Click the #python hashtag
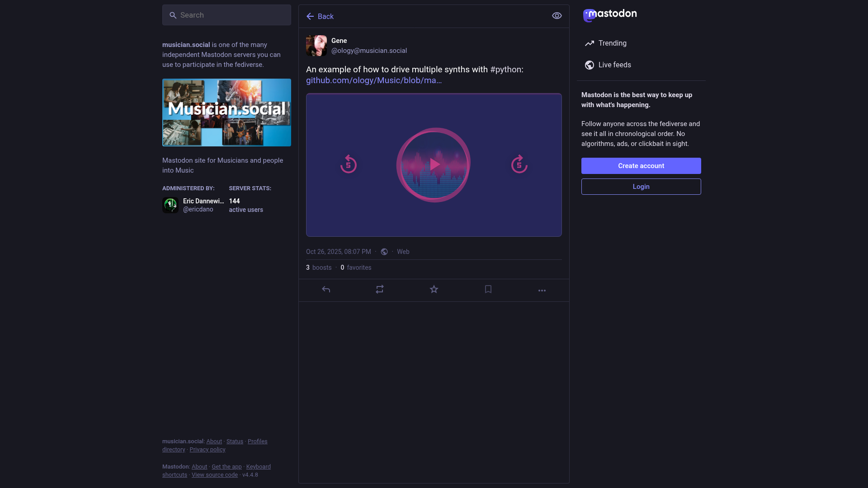This screenshot has height=488, width=868. pyautogui.click(x=505, y=70)
